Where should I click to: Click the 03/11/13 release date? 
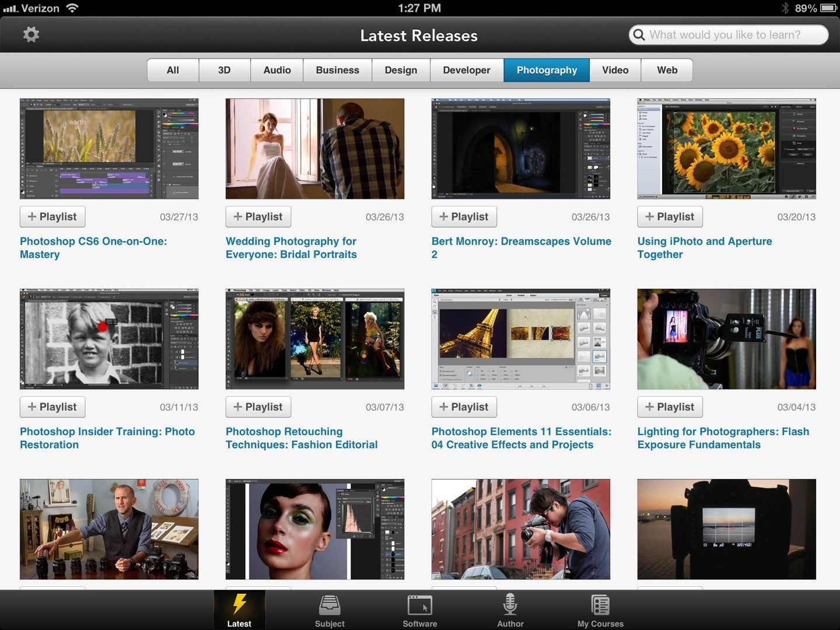point(179,407)
